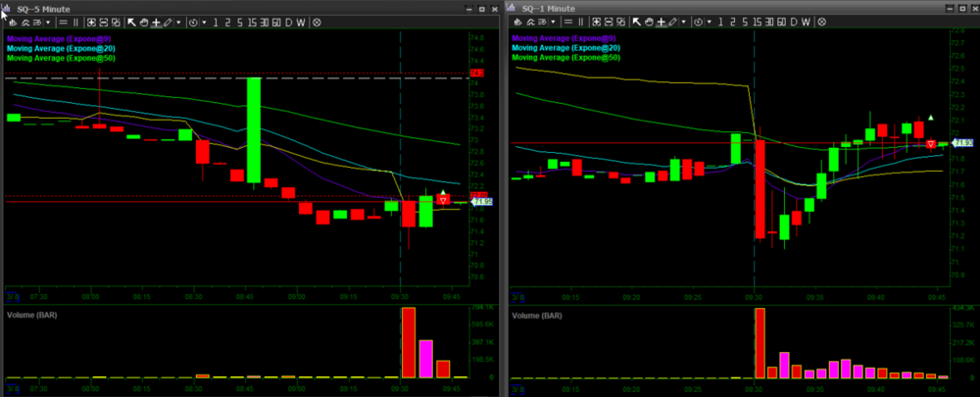The height and width of the screenshot is (397, 980).
Task: Click the circled X icon in 5 Minute toolbar
Action: coord(316,21)
